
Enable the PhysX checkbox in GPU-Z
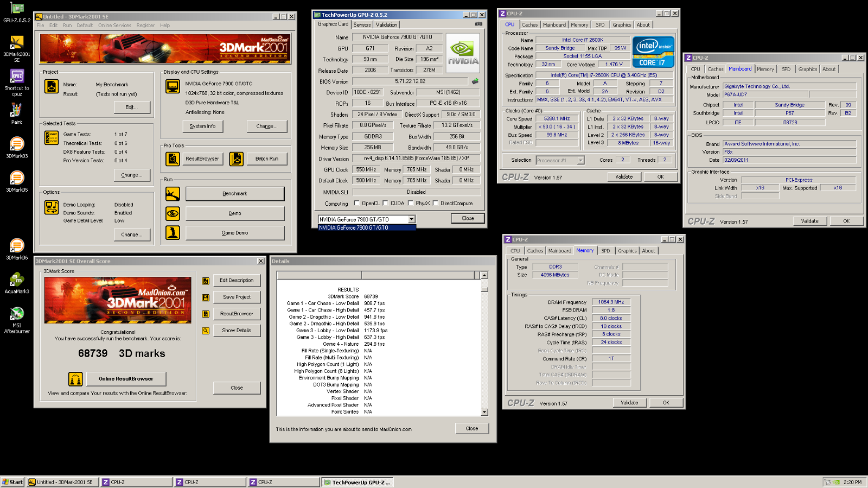[411, 203]
